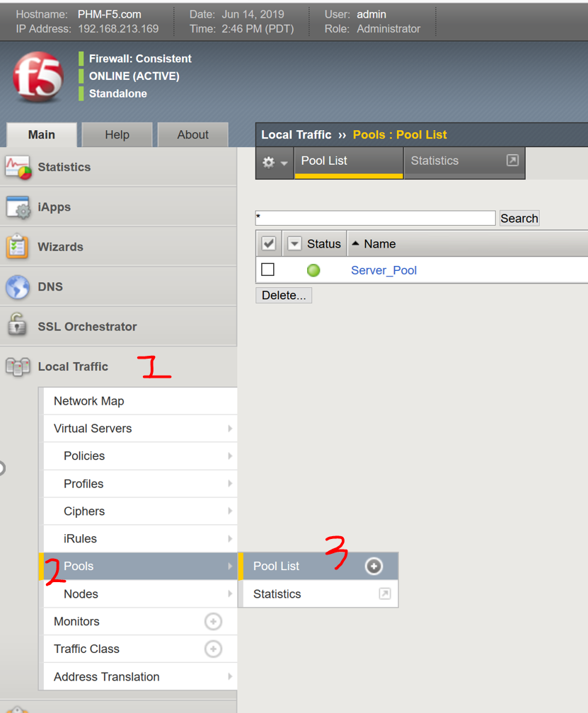Open the gear settings dropdown menu

coord(275,162)
